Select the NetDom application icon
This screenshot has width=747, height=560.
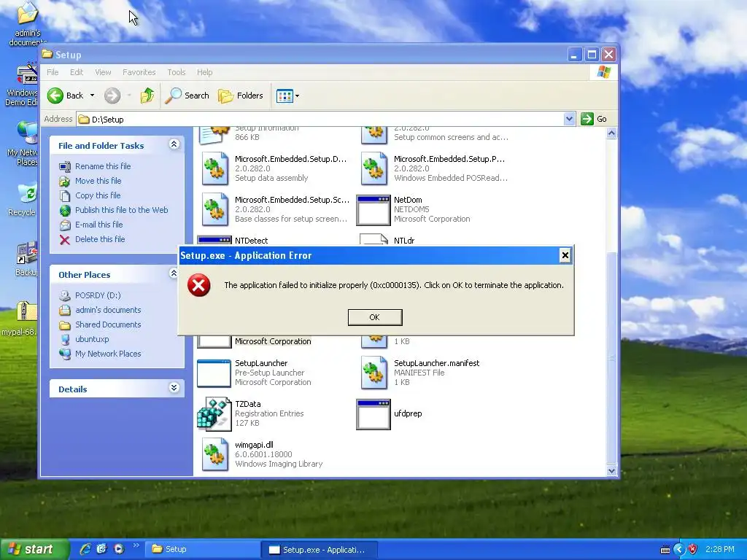click(373, 209)
